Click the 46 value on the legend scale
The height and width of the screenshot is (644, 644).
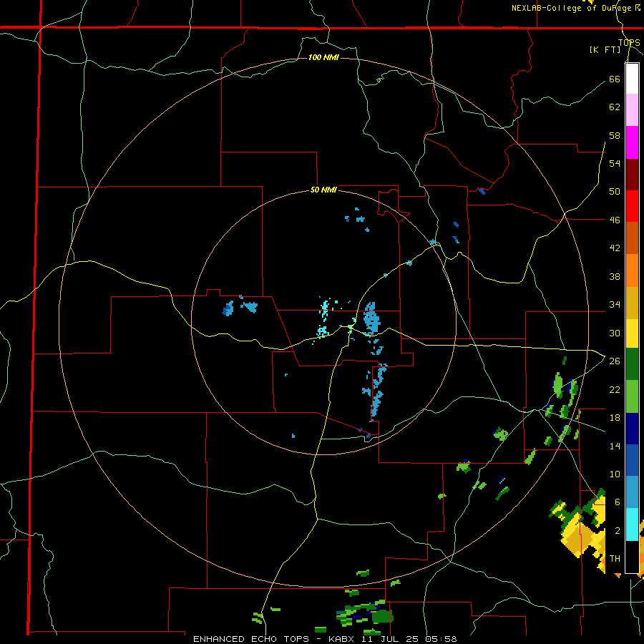coord(615,220)
